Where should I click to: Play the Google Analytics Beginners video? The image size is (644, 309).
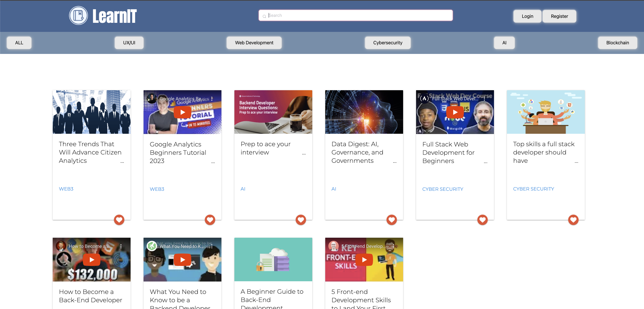click(x=182, y=112)
